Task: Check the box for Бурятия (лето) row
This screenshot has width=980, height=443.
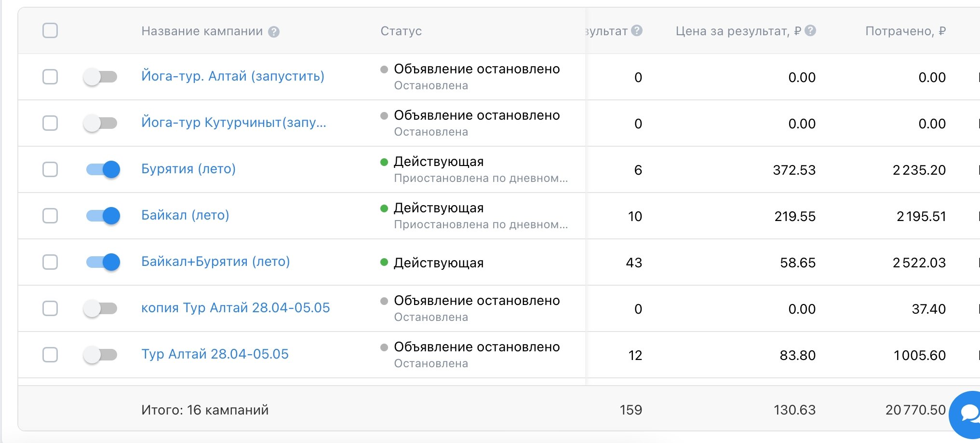Action: [50, 169]
